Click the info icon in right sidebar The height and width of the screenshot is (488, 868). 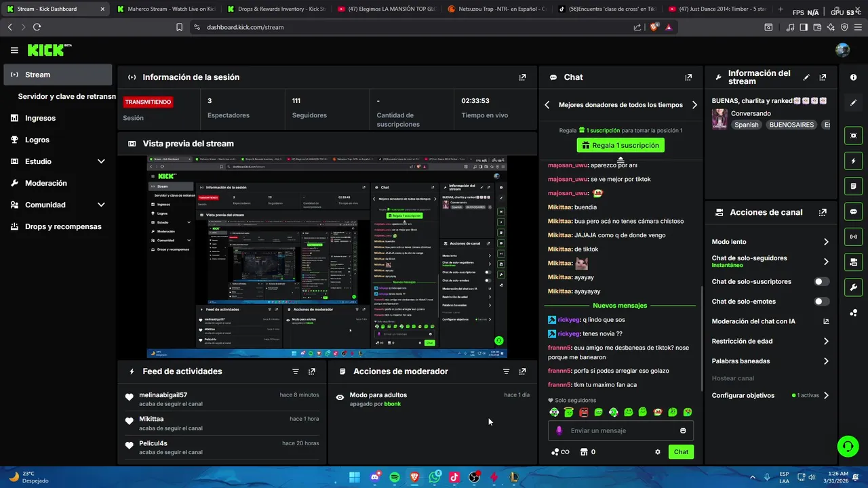854,77
